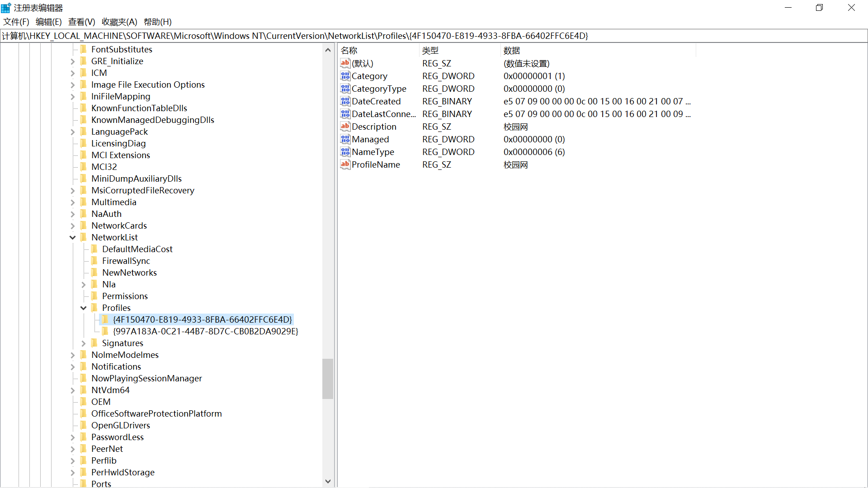868x488 pixels.
Task: Click the tree pane vertical scrollbar thumb
Action: 328,379
